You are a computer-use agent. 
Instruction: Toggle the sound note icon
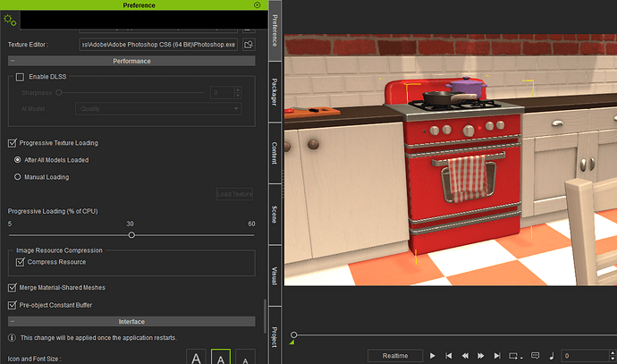552,356
